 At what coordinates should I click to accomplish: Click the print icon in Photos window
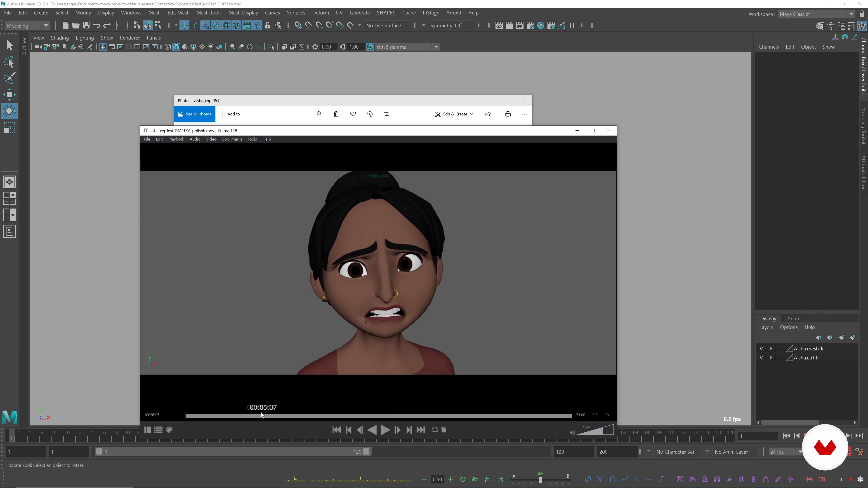coord(508,114)
